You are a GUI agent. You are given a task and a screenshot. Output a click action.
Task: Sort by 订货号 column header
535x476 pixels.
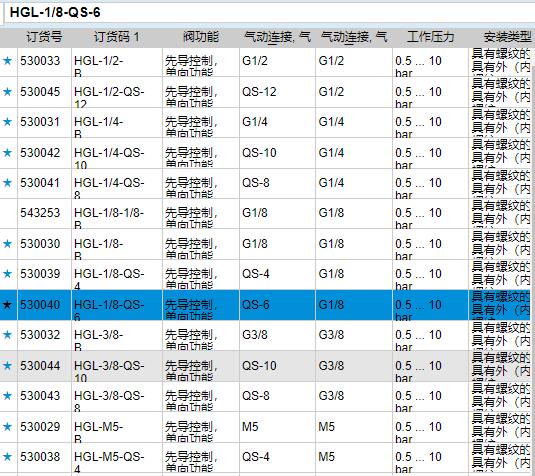tap(44, 37)
